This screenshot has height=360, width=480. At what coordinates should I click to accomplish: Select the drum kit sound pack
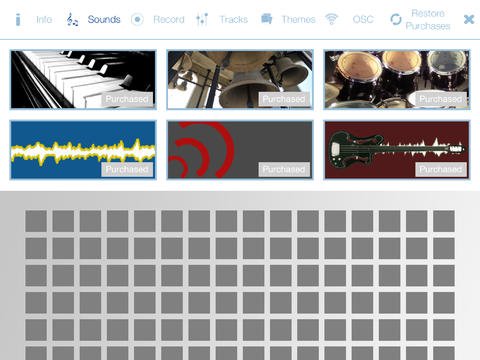click(397, 80)
